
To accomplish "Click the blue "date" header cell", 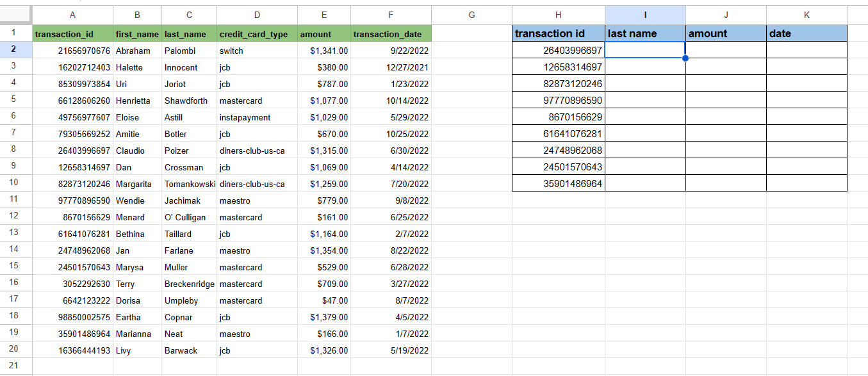I will pyautogui.click(x=807, y=33).
